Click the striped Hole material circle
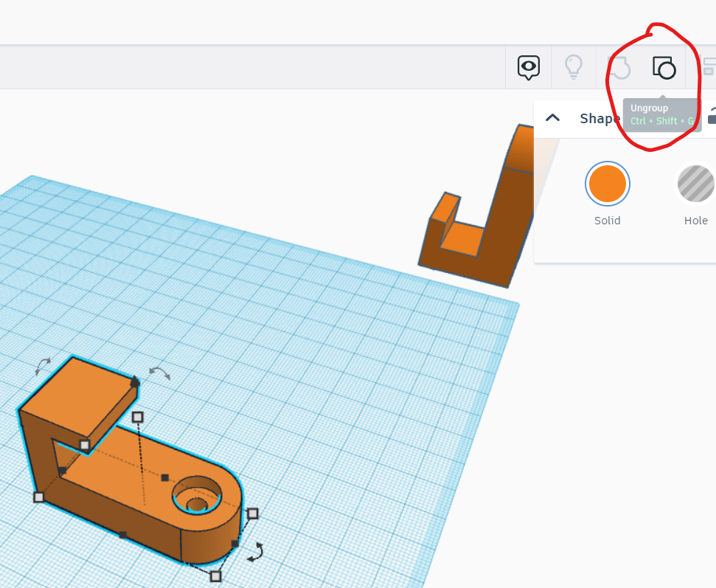This screenshot has width=716, height=588. (x=695, y=183)
